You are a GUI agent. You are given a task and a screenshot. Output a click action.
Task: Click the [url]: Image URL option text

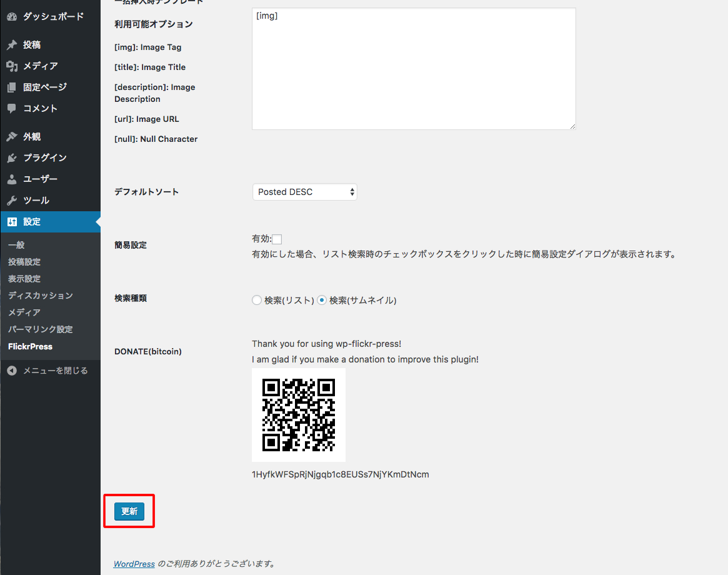[x=147, y=119]
